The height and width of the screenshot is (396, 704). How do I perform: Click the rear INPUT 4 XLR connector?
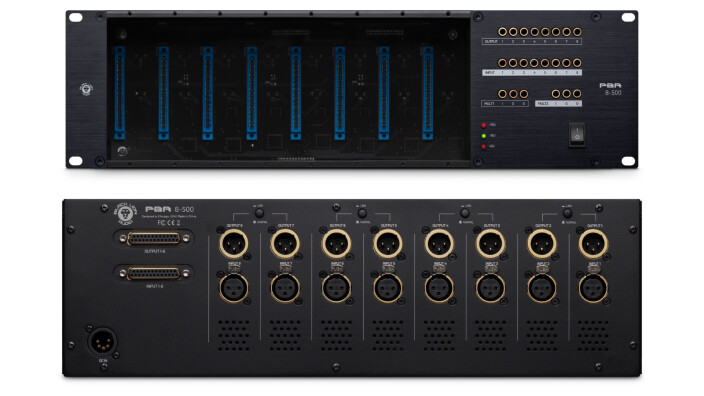pos(439,288)
